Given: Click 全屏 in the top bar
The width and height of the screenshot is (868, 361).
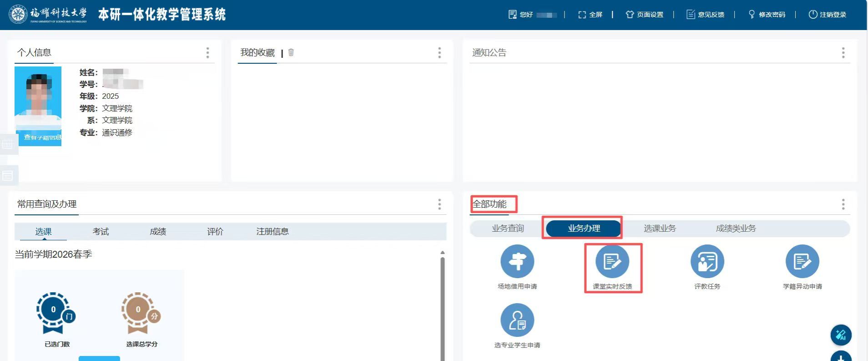Looking at the screenshot, I should (590, 15).
